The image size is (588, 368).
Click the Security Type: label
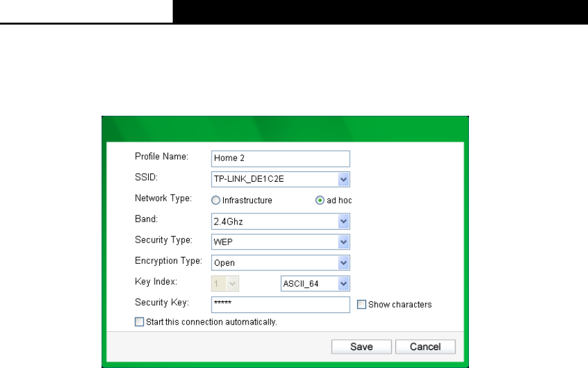(x=164, y=240)
